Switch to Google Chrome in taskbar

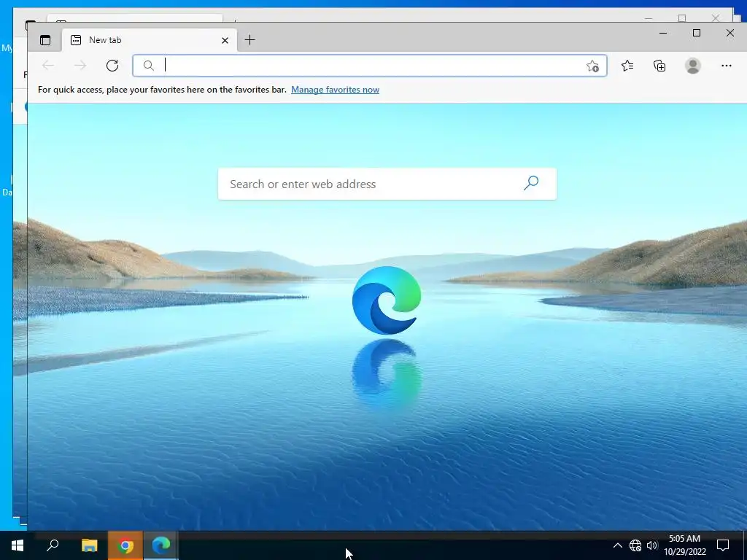click(x=125, y=545)
